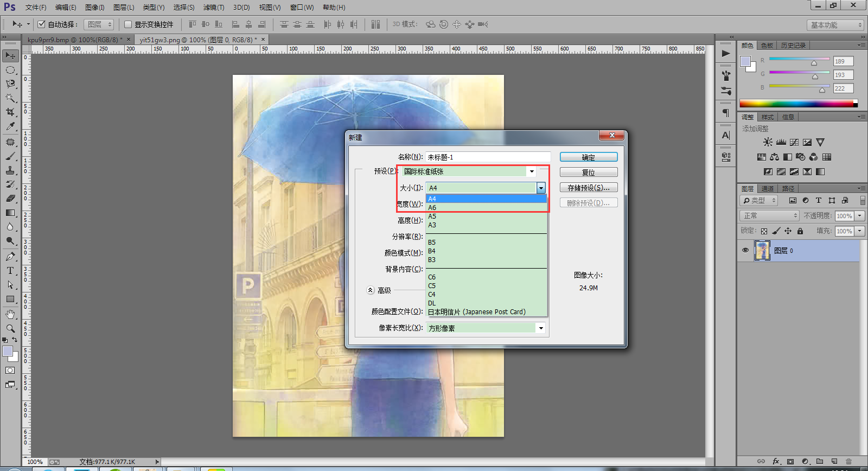Select the Magic Wand tool
868x471 pixels.
(x=10, y=98)
